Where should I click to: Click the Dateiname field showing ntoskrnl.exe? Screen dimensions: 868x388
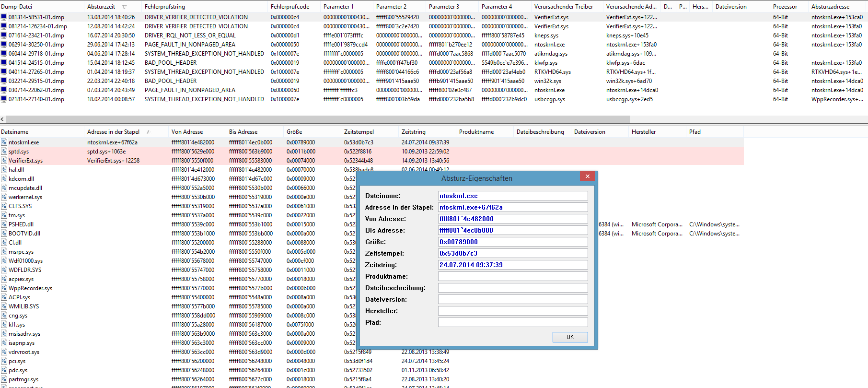513,196
